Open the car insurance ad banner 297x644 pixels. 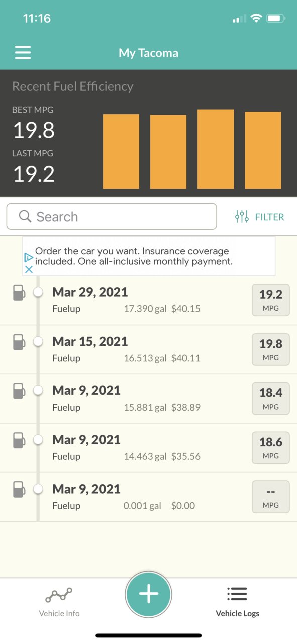(149, 256)
